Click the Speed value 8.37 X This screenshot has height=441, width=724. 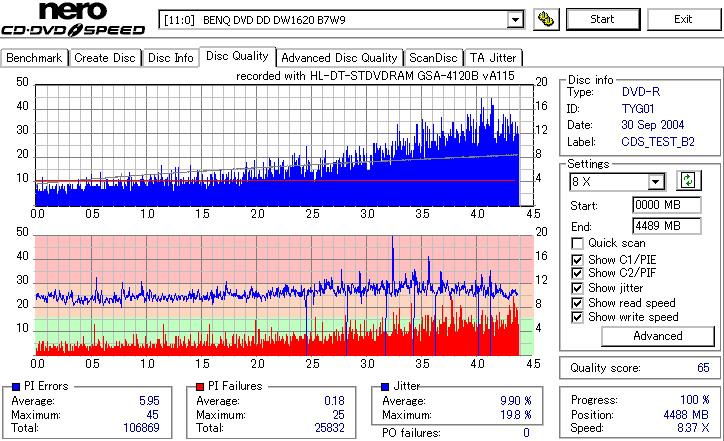coord(693,428)
